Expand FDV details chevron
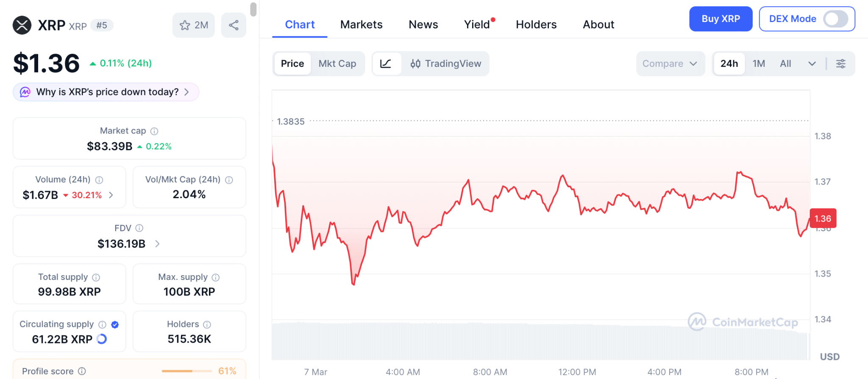 tap(157, 244)
